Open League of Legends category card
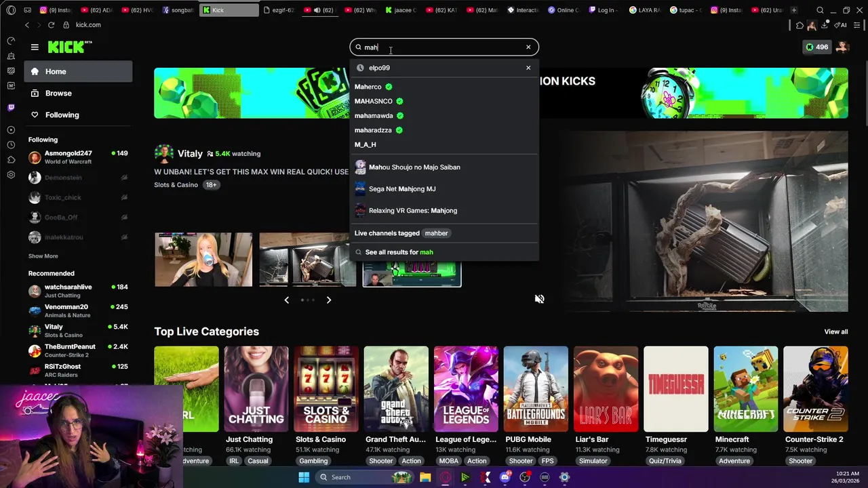This screenshot has width=868, height=488. tap(466, 389)
